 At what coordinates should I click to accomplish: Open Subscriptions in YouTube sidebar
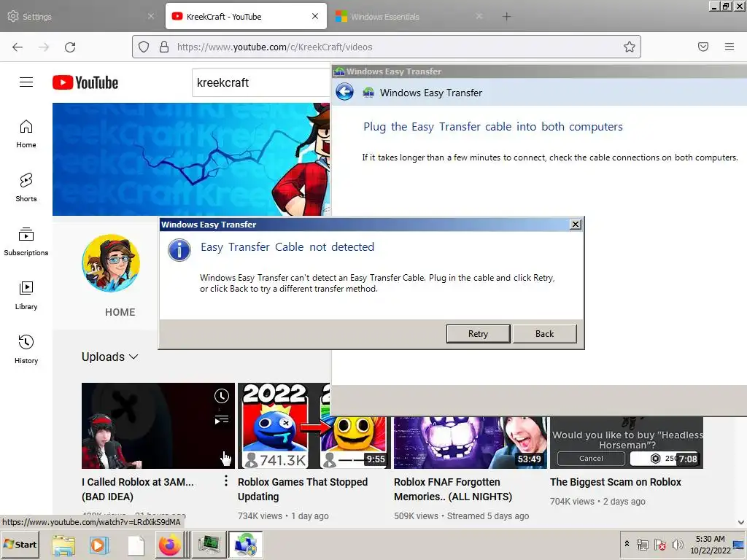tap(26, 241)
